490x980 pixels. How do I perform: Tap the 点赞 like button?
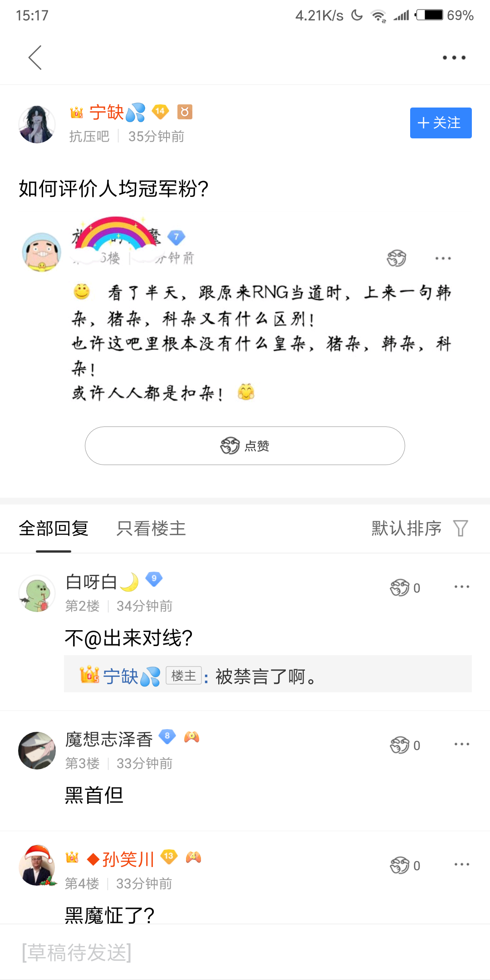pos(245,446)
